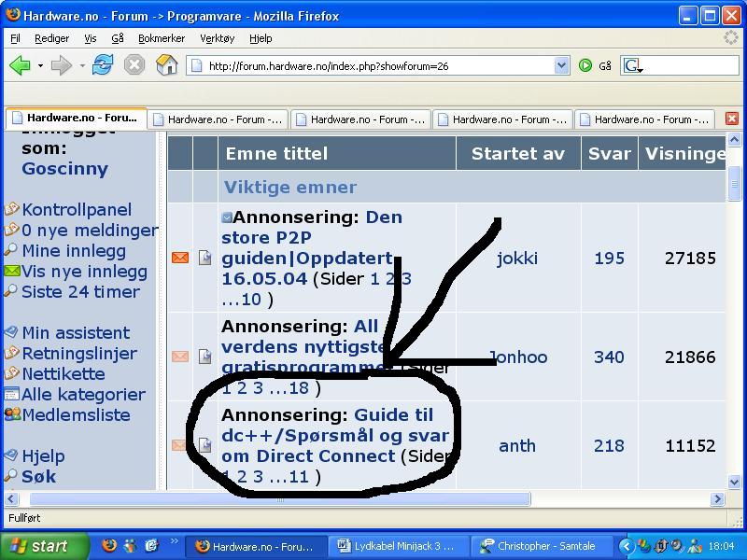Open Medlemsliste link
Viewport: 747px width, 560px height.
[76, 414]
